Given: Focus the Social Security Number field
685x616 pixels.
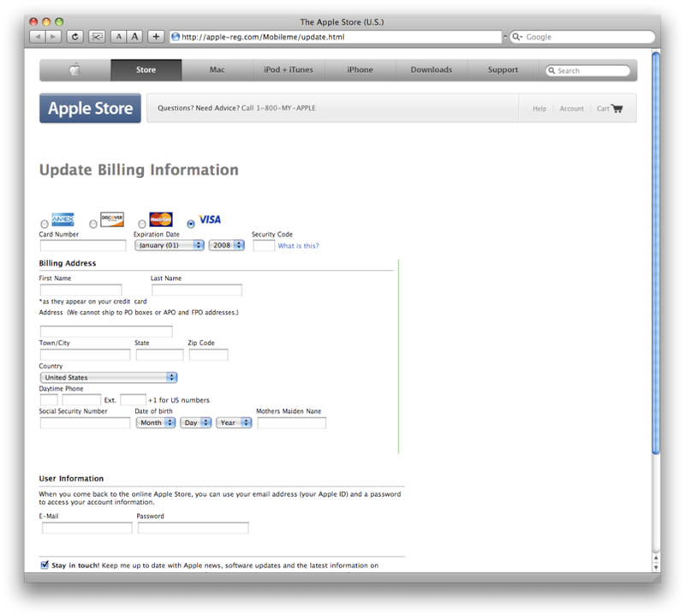Looking at the screenshot, I should tap(85, 422).
